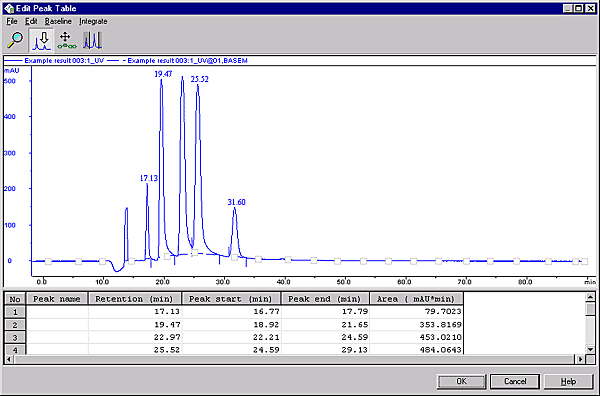600x396 pixels.
Task: Open the File menu
Action: [12, 21]
